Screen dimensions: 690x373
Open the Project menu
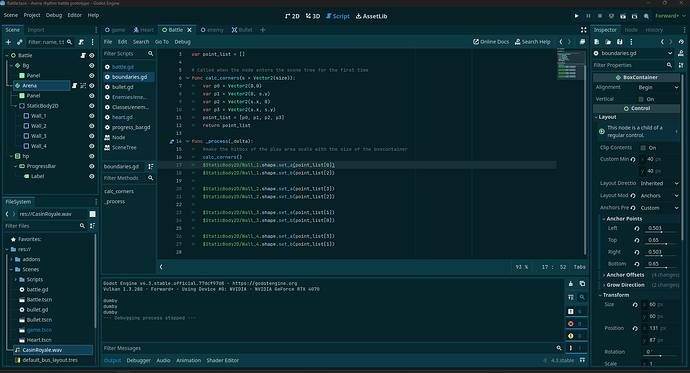(32, 15)
